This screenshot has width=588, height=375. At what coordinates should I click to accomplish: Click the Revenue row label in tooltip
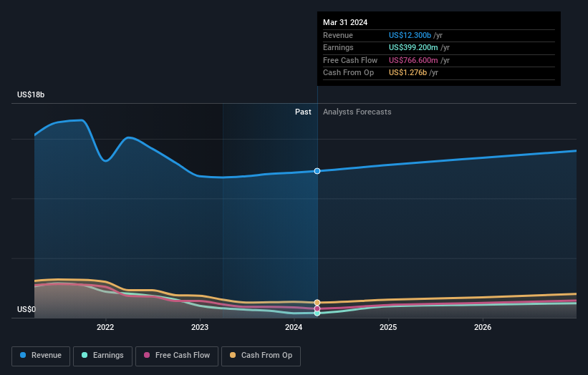pyautogui.click(x=338, y=35)
